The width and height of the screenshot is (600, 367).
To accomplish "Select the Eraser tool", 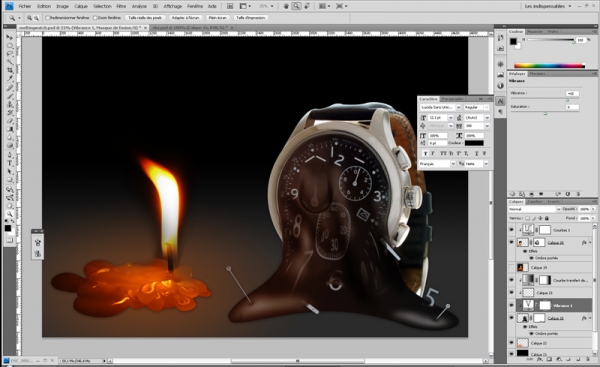I will (10, 121).
